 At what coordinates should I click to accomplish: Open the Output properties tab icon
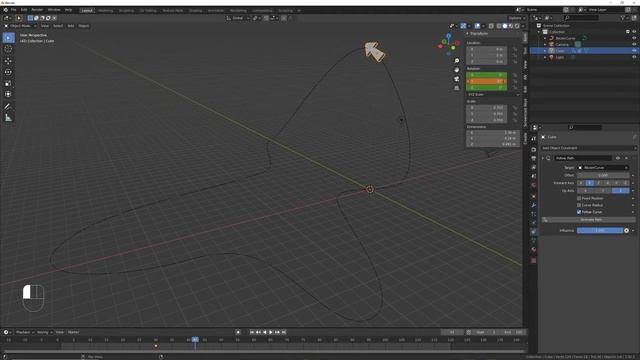point(533,158)
